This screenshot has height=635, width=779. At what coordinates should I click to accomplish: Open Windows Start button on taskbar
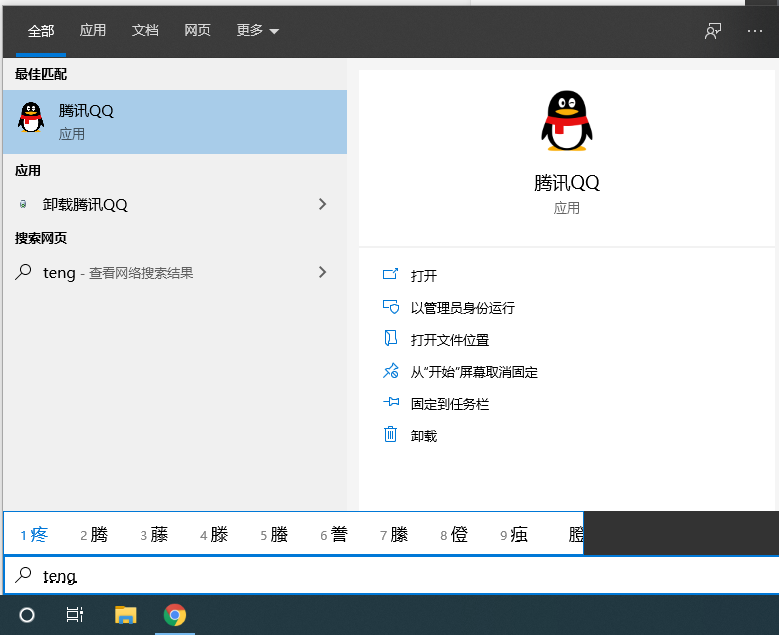coord(27,615)
